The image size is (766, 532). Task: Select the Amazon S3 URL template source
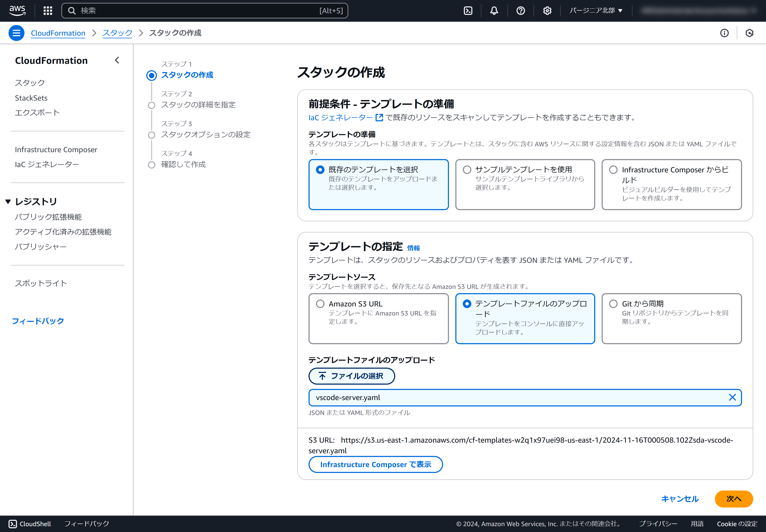[320, 304]
